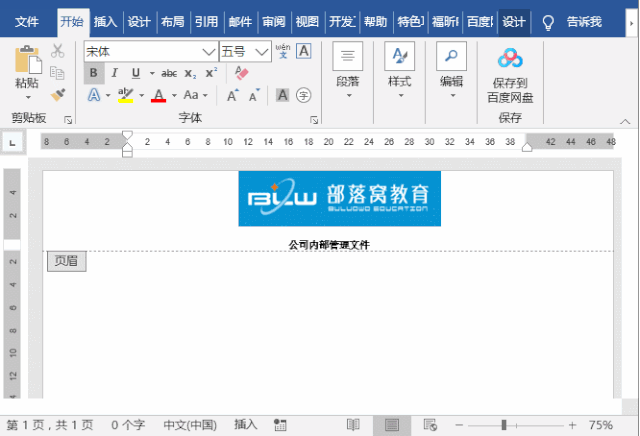Click the zoom in plus button

572,425
